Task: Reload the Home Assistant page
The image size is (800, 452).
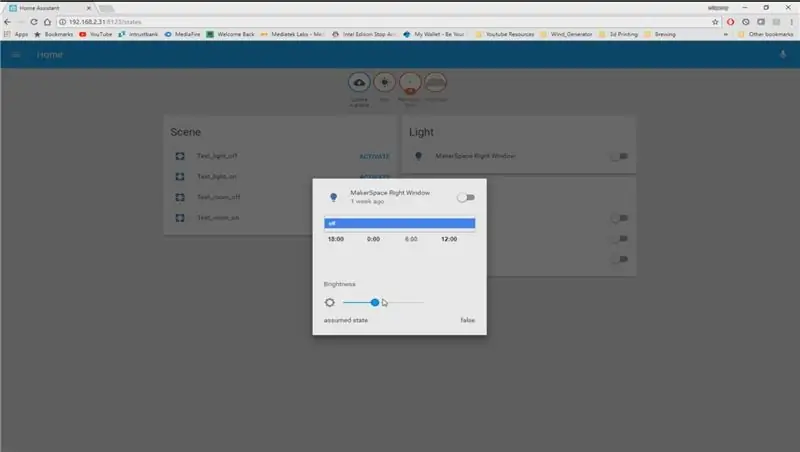Action: coord(34,22)
